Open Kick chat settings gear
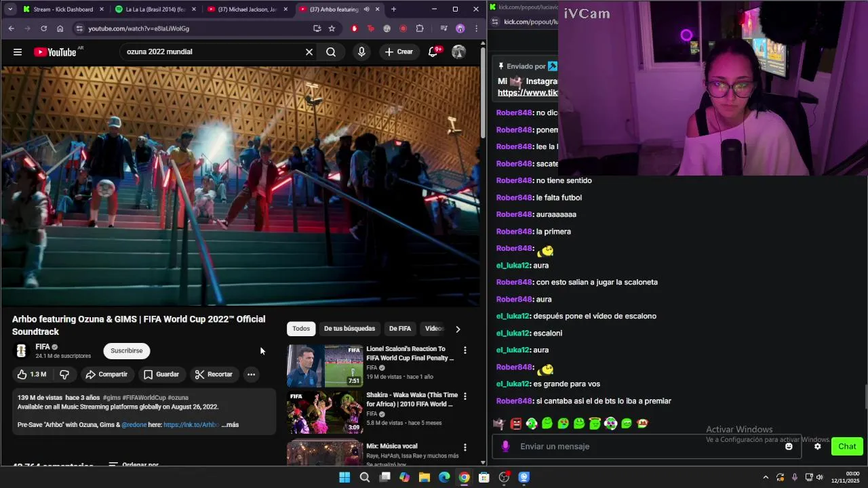This screenshot has height=488, width=868. coord(817,447)
